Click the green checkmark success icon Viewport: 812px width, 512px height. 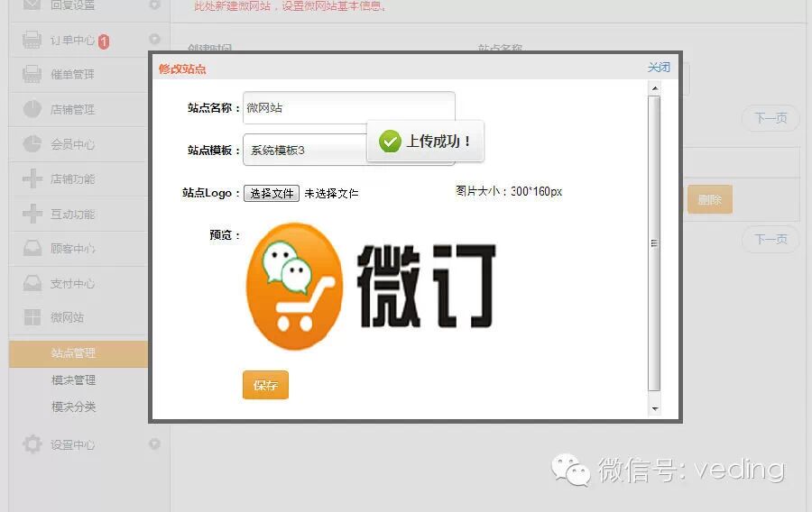(x=390, y=142)
